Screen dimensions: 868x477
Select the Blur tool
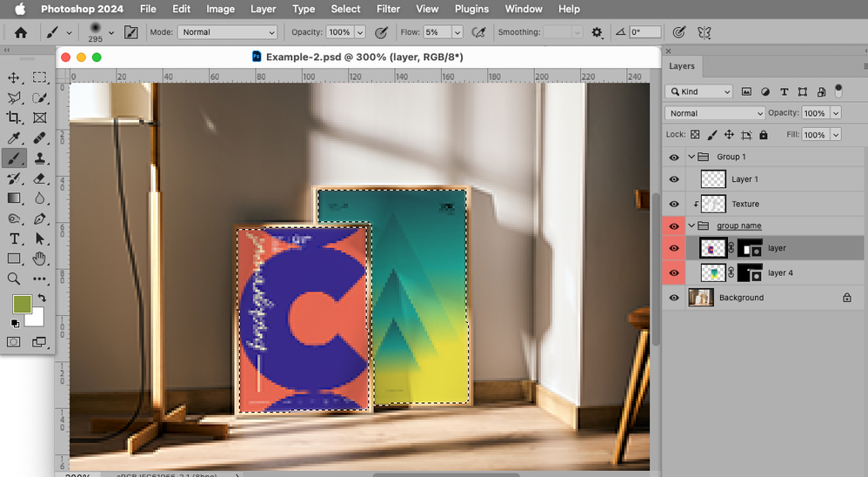pyautogui.click(x=39, y=198)
